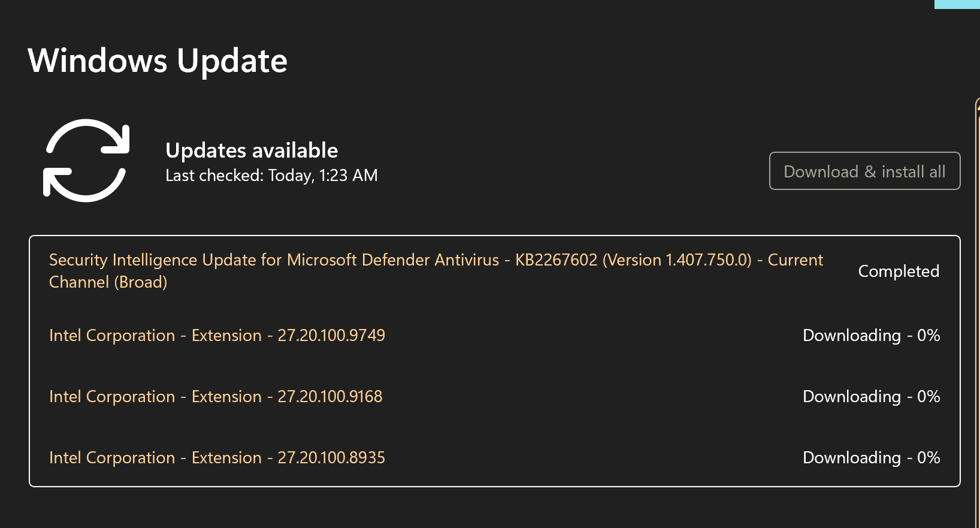This screenshot has width=980, height=528.
Task: Click Downloading 0% status beside 27.20.100.9168
Action: coord(871,397)
